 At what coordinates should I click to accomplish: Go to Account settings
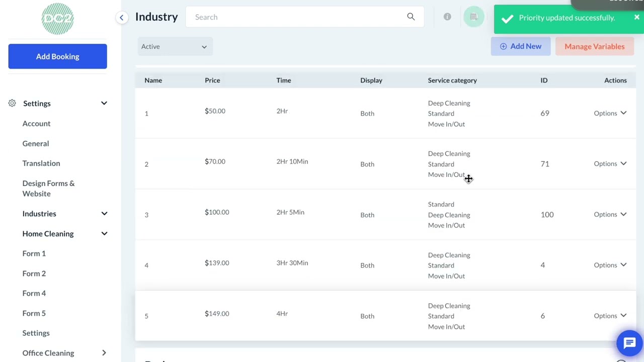[x=36, y=124]
